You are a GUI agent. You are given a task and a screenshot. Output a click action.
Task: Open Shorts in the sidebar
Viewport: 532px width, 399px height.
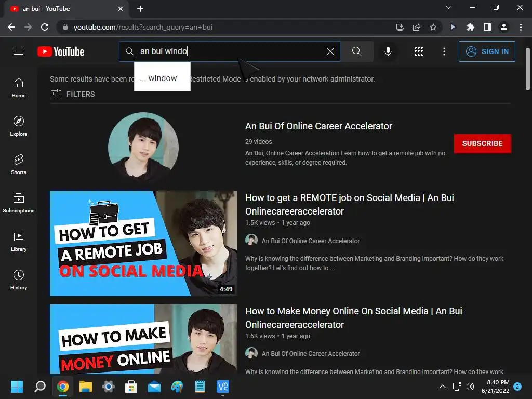pyautogui.click(x=19, y=165)
